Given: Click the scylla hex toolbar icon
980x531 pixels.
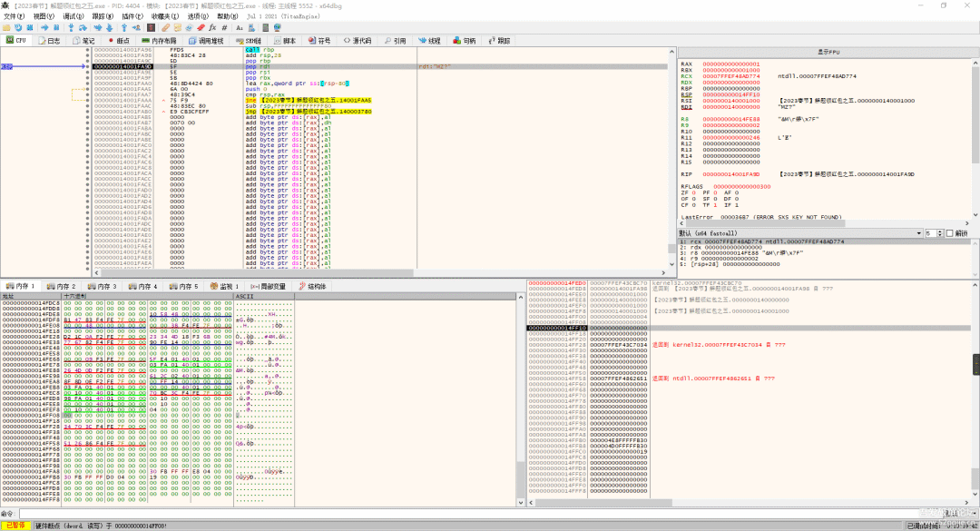Looking at the screenshot, I should tap(151, 27).
